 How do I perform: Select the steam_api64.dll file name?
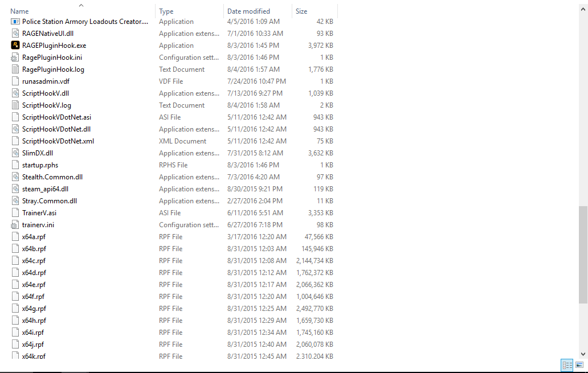tap(46, 189)
